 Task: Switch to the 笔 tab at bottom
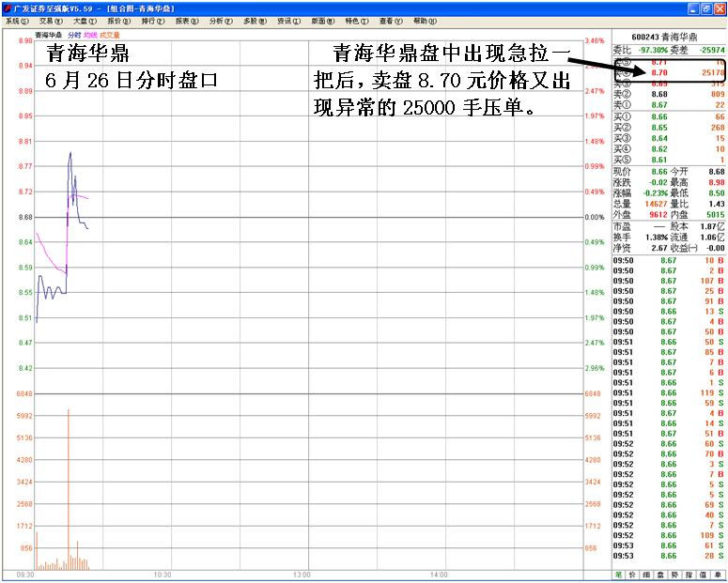tap(618, 575)
